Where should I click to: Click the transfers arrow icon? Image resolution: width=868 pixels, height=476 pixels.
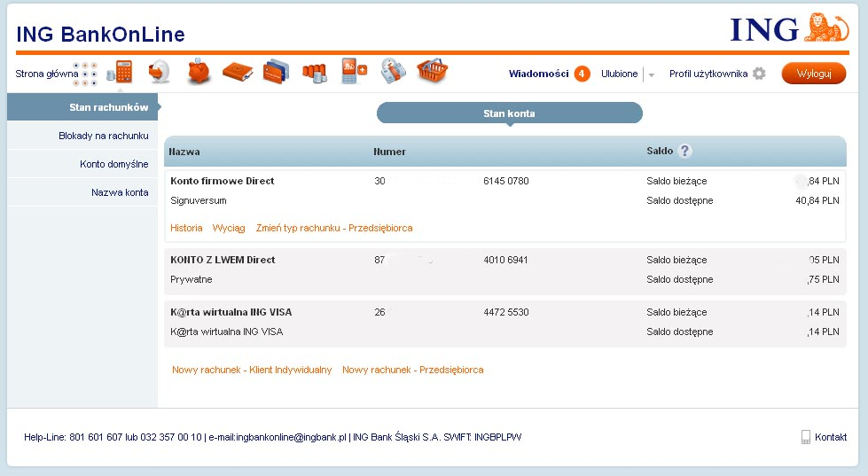coord(160,72)
